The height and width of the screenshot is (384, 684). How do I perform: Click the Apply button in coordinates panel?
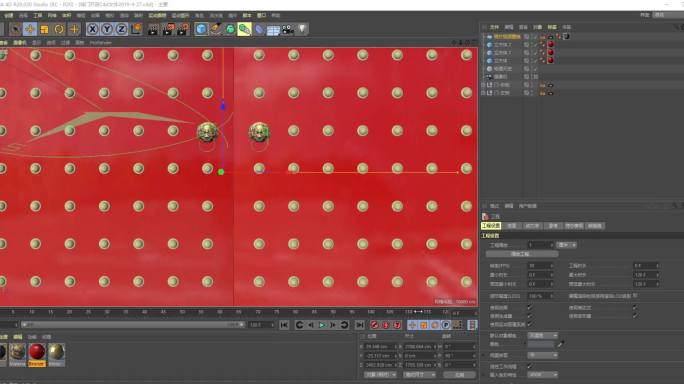click(x=459, y=375)
